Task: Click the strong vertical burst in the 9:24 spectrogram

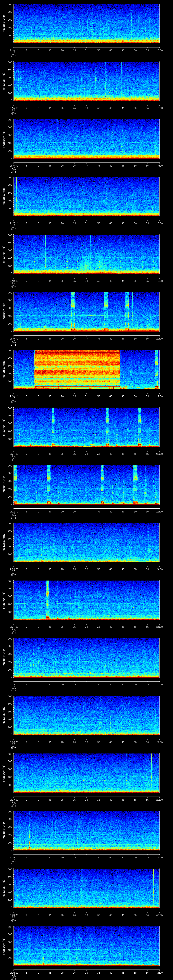Action: click(x=47, y=600)
